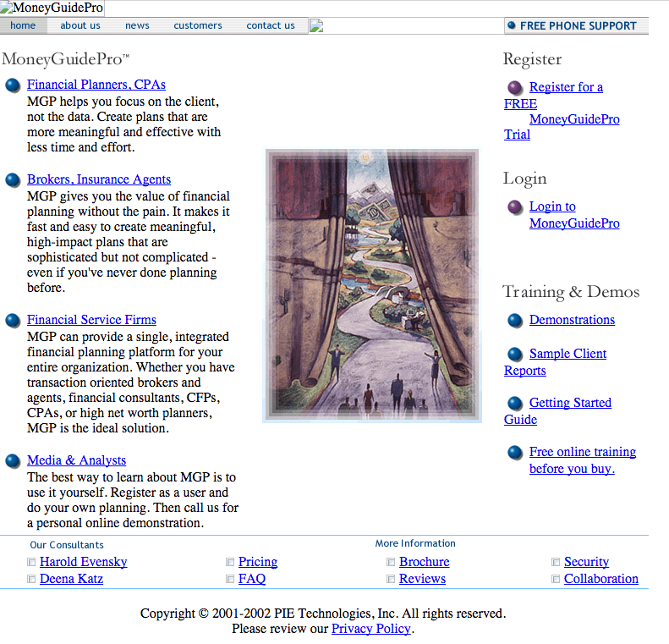Open the home navigation tab
This screenshot has height=644, width=669.
coord(23,25)
